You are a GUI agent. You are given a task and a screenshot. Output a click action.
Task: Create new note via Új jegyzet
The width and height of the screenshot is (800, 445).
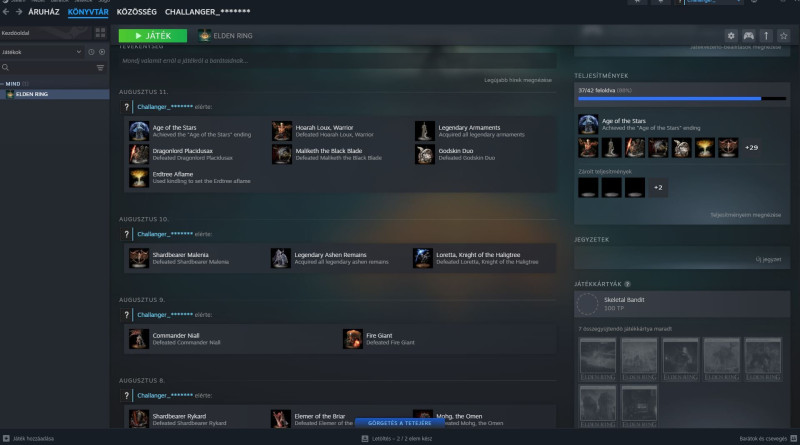pos(768,259)
